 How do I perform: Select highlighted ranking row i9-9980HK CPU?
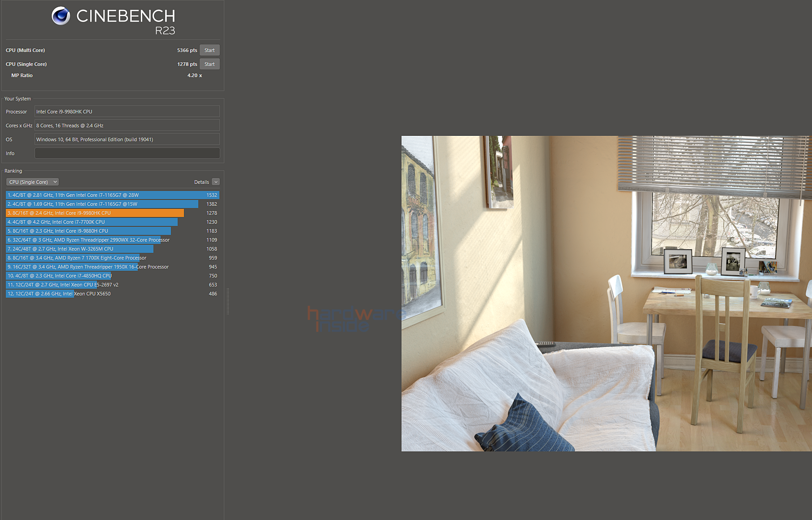click(113, 213)
